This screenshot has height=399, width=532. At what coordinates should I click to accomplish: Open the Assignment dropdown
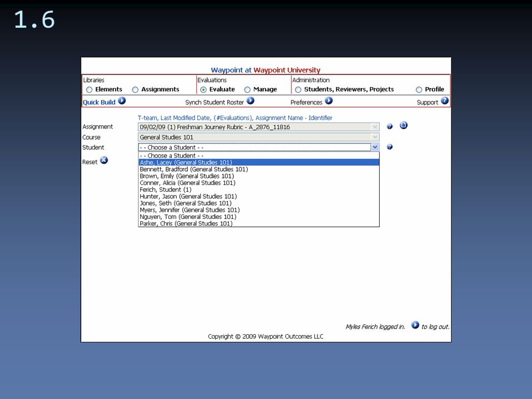(259, 127)
